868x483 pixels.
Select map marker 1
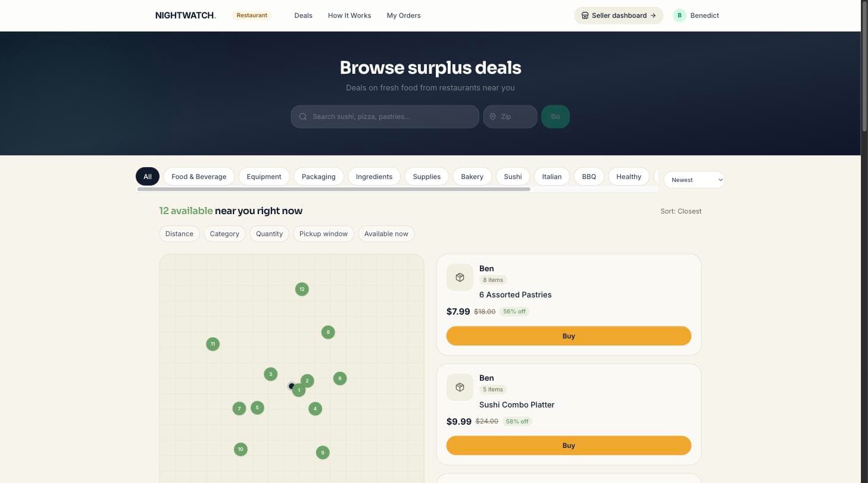299,391
